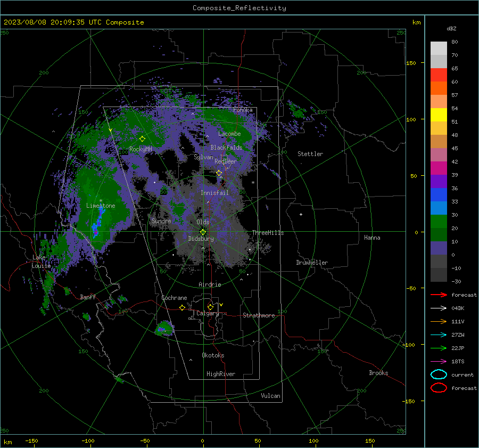Click the Strathmore map label
479x448 pixels.
tap(259, 315)
